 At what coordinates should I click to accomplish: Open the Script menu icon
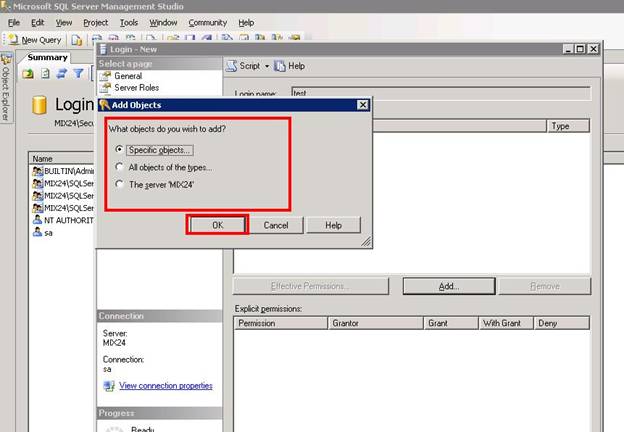tap(230, 66)
